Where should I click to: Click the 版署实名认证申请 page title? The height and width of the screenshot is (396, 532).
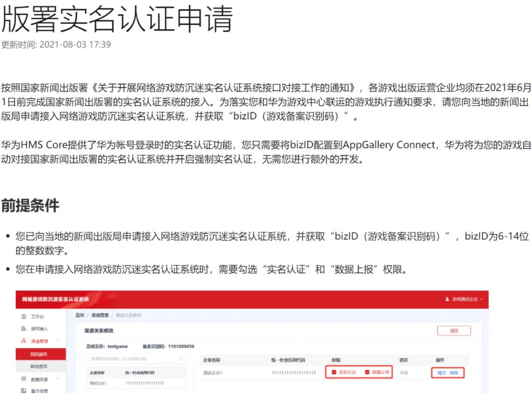pos(117,19)
